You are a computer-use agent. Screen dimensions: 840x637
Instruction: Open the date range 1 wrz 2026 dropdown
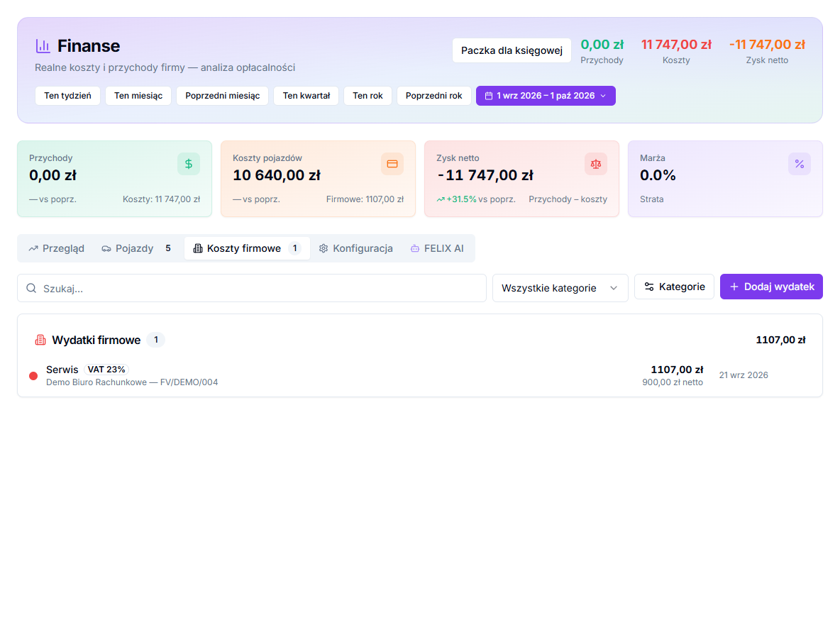(x=546, y=96)
